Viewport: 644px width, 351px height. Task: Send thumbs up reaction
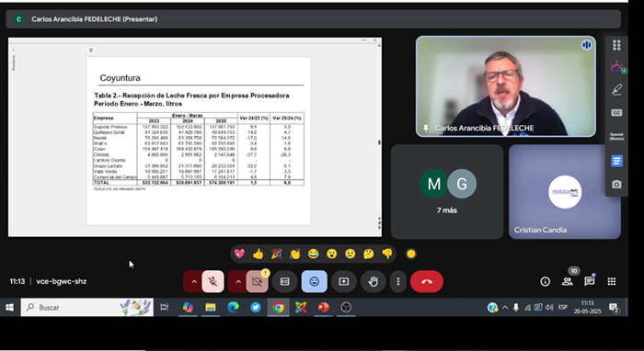point(258,254)
